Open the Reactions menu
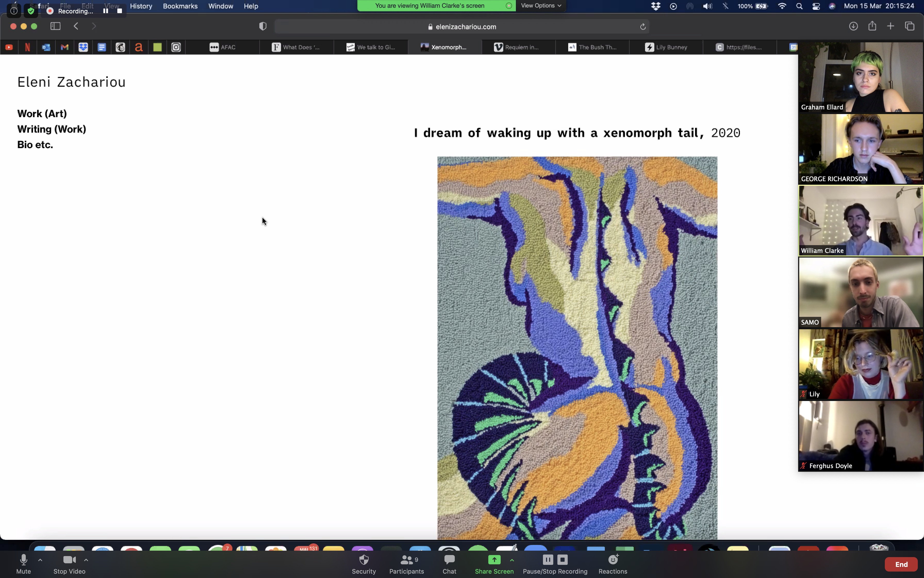Image resolution: width=924 pixels, height=578 pixels. pos(613,564)
